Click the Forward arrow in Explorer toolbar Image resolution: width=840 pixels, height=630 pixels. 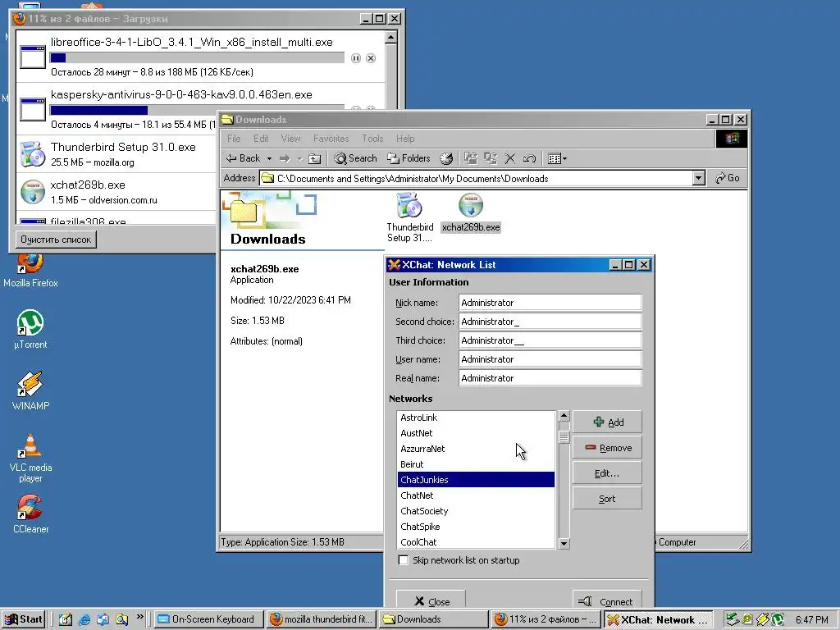tap(285, 158)
